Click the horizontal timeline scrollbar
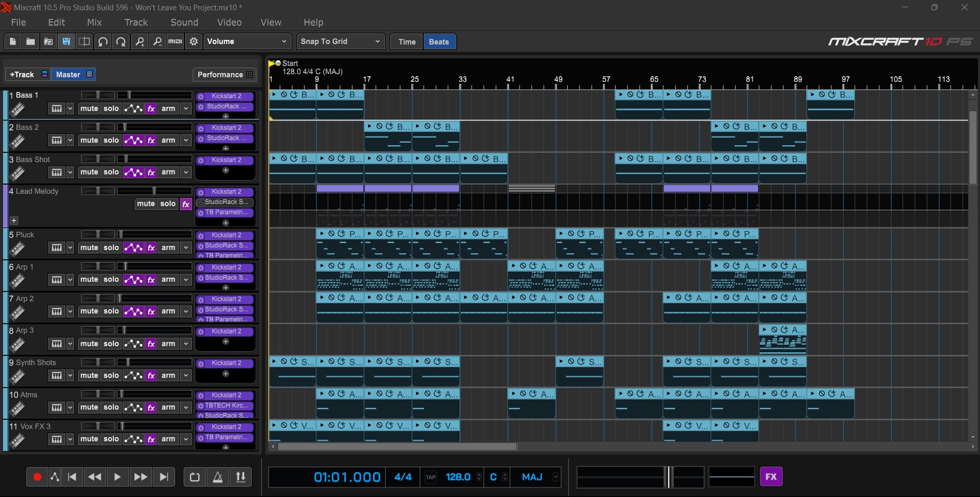The width and height of the screenshot is (980, 497). pos(396,446)
